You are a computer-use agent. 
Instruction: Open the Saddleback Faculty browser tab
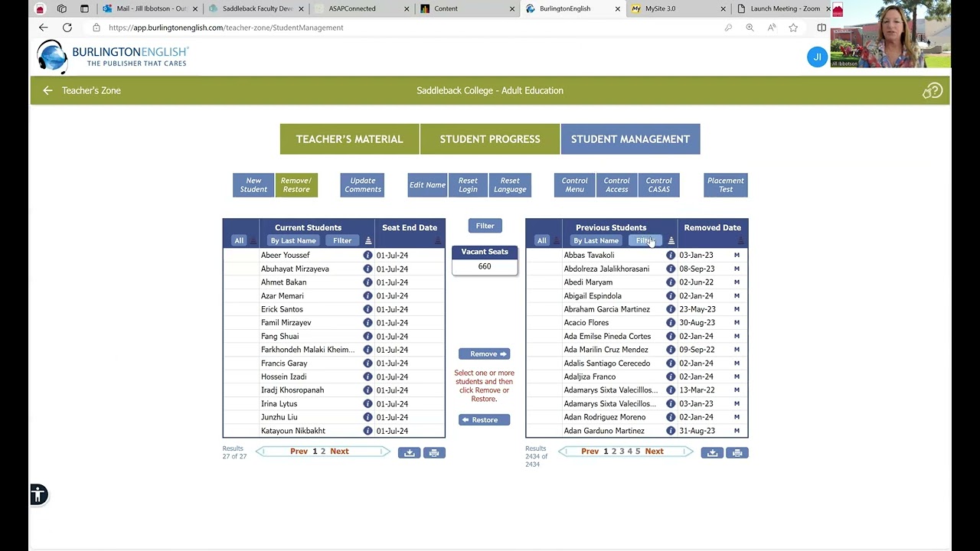point(256,9)
